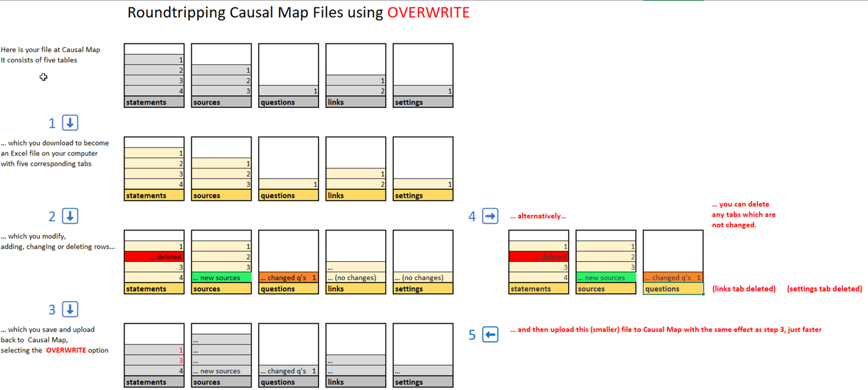Select "... (no changes)" cell above links

[x=355, y=278]
